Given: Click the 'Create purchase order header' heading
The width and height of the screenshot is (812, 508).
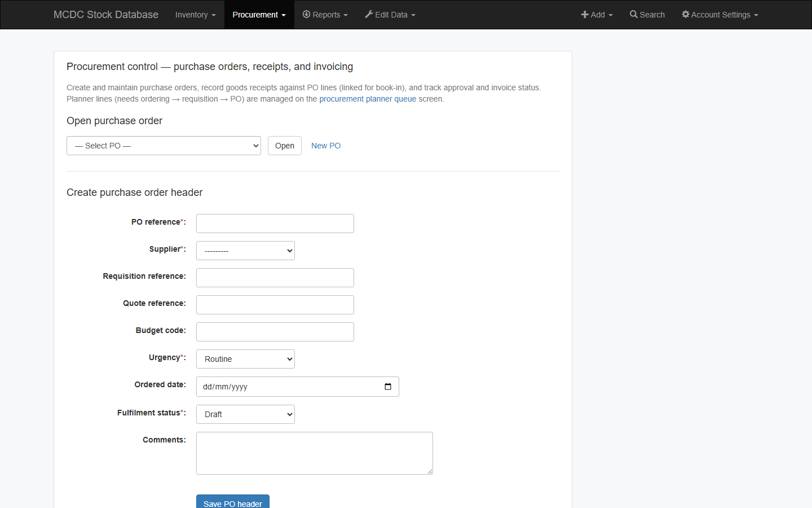Looking at the screenshot, I should 135,192.
